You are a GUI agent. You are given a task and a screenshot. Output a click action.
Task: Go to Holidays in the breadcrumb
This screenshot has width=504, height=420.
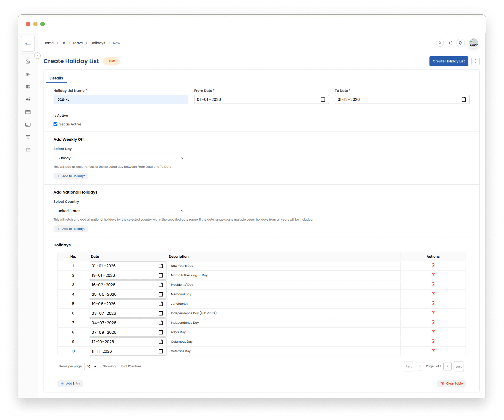pyautogui.click(x=98, y=43)
